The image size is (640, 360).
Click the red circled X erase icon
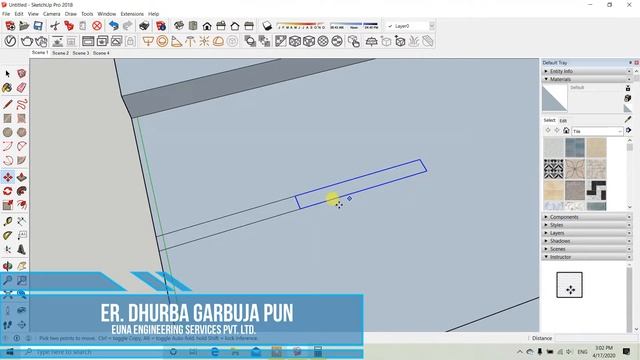point(97,26)
